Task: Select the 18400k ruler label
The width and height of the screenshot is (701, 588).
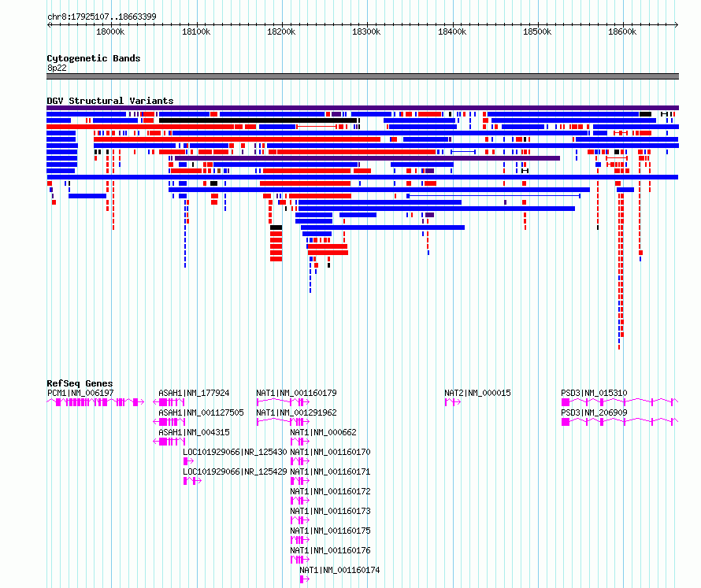Action: pyautogui.click(x=452, y=31)
